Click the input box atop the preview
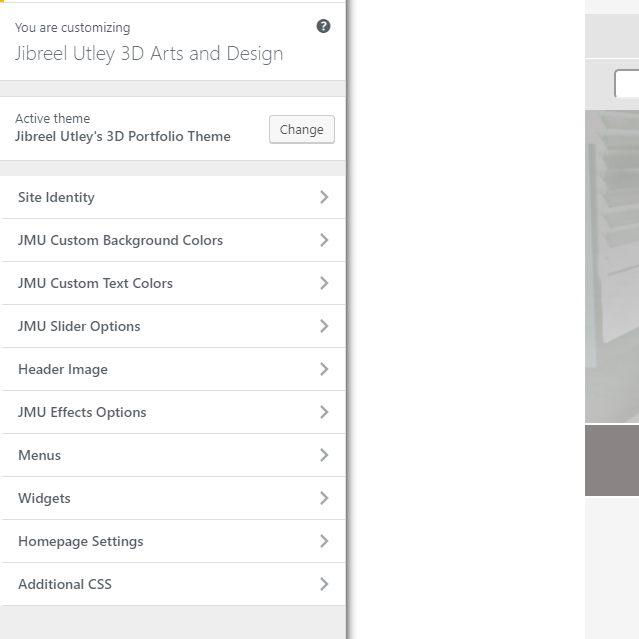The image size is (639, 639). coord(627,84)
